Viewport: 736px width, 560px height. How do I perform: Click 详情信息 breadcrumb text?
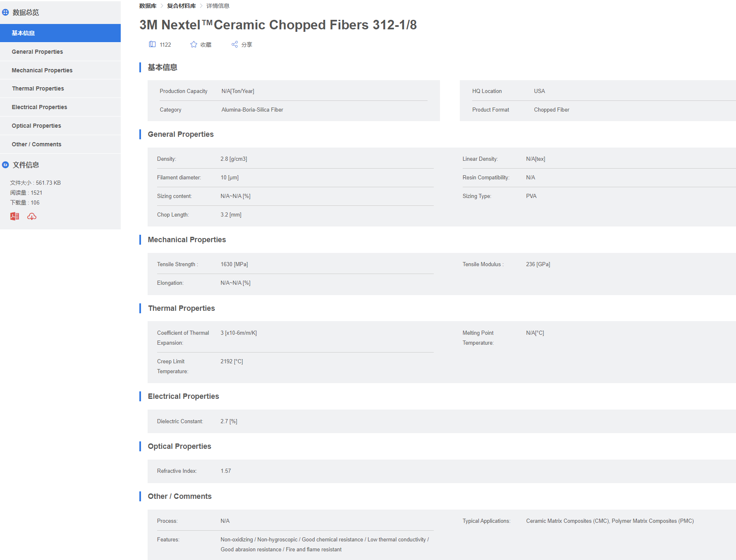click(x=218, y=6)
